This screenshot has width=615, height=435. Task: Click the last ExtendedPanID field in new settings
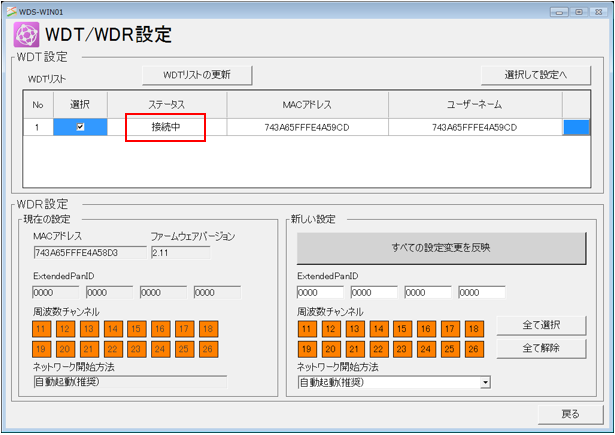[481, 293]
